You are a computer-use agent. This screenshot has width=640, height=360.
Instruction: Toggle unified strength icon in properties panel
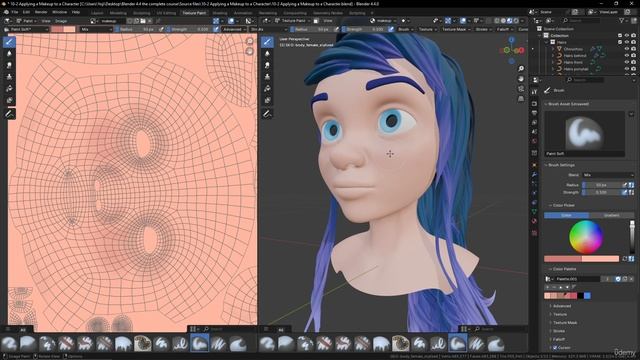point(631,192)
